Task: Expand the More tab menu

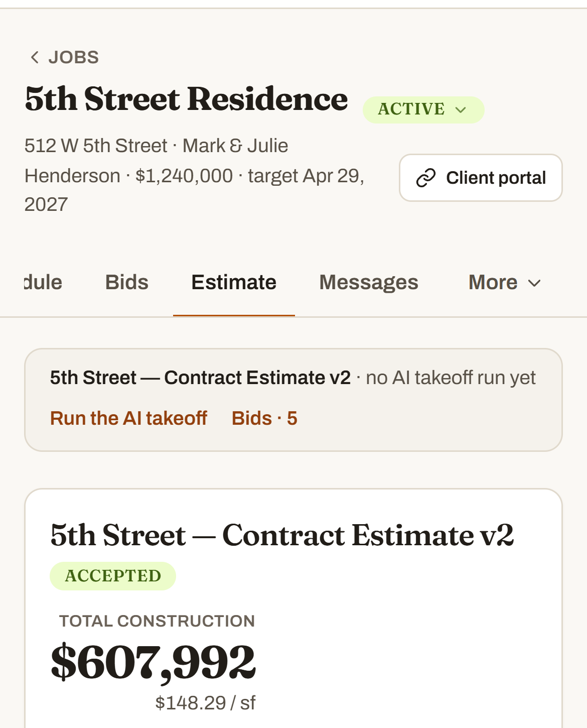Action: 505,282
